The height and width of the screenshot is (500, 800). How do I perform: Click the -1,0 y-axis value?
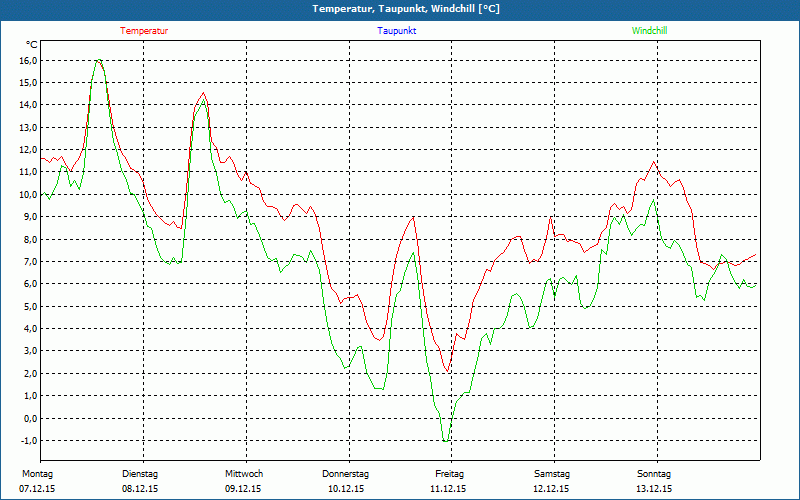pyautogui.click(x=29, y=440)
